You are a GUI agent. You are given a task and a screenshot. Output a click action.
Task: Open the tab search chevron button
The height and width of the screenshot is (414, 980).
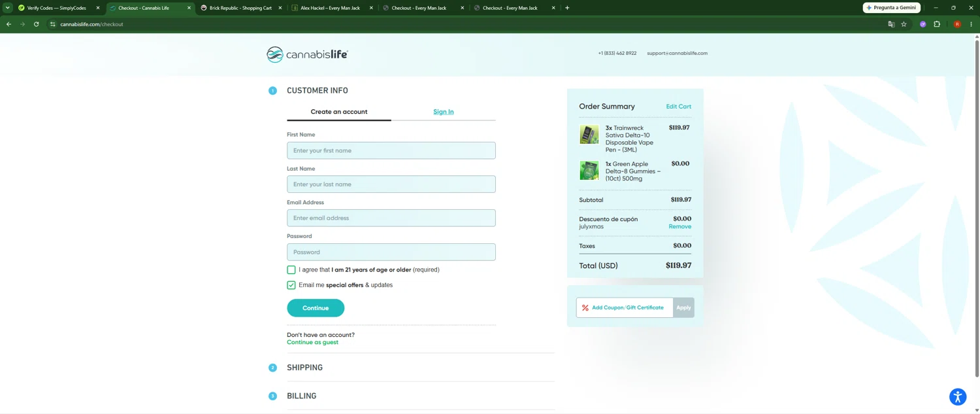tap(7, 8)
